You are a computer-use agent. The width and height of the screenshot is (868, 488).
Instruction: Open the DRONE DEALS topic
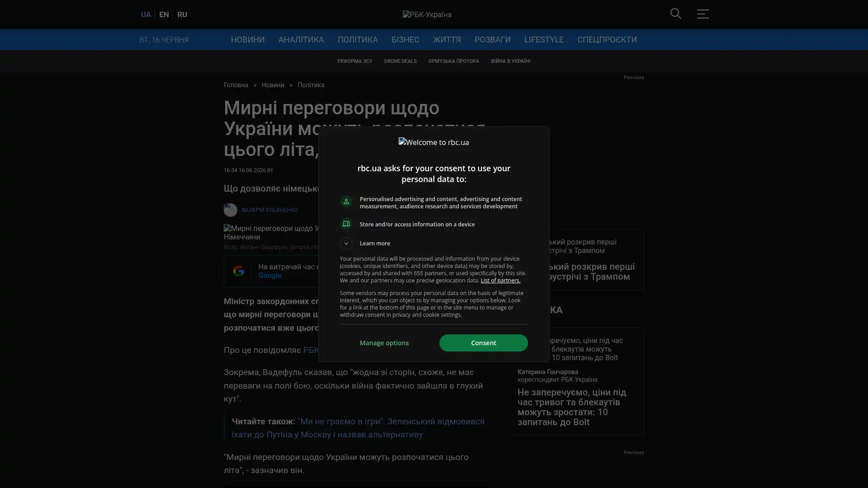tap(400, 61)
